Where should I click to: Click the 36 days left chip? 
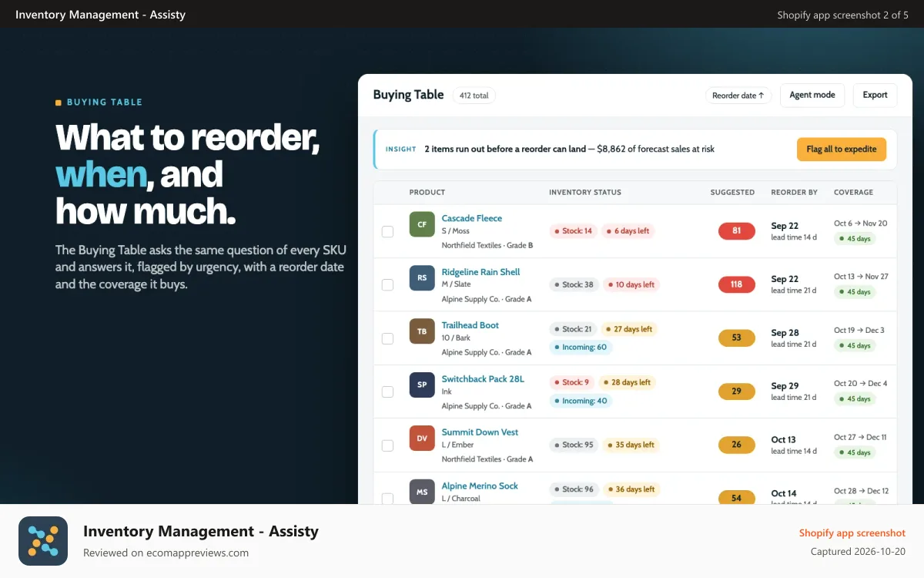coord(631,489)
